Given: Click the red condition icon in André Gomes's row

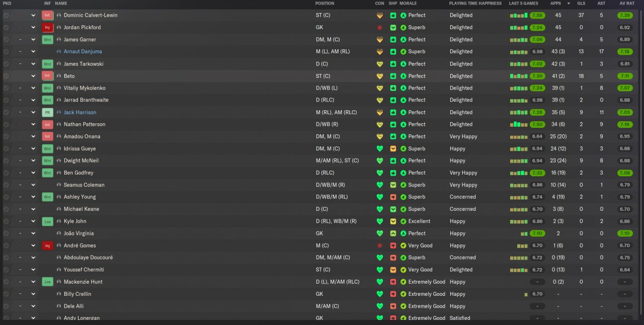Looking at the screenshot, I should pos(380,246).
